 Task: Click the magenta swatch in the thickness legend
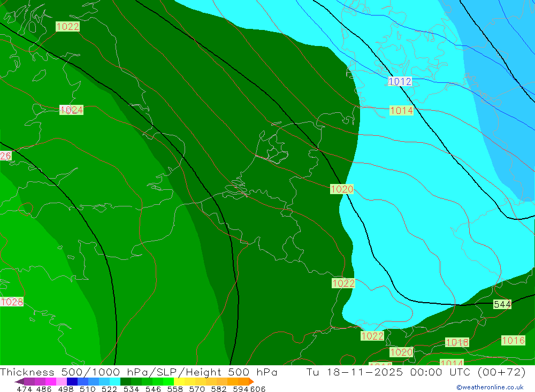click(x=50, y=381)
